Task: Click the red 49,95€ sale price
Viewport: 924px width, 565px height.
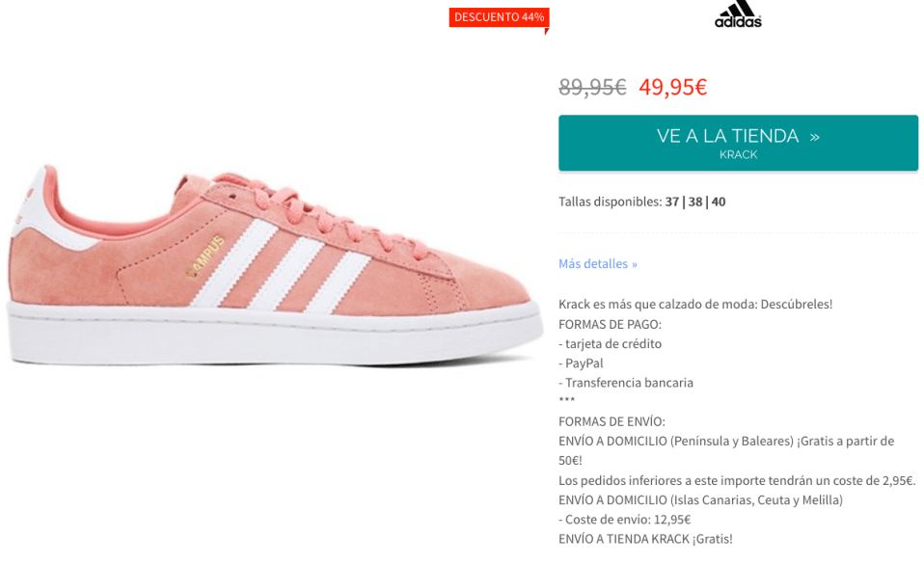Action: pyautogui.click(x=673, y=87)
